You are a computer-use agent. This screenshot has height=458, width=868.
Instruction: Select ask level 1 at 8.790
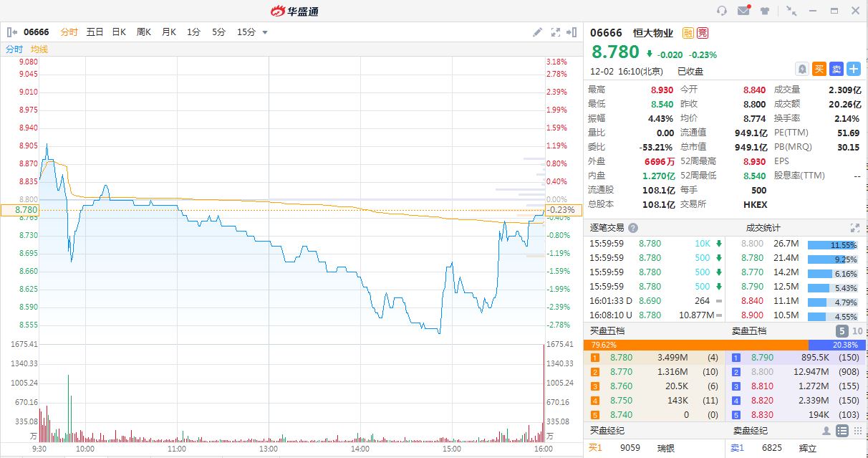(796, 357)
